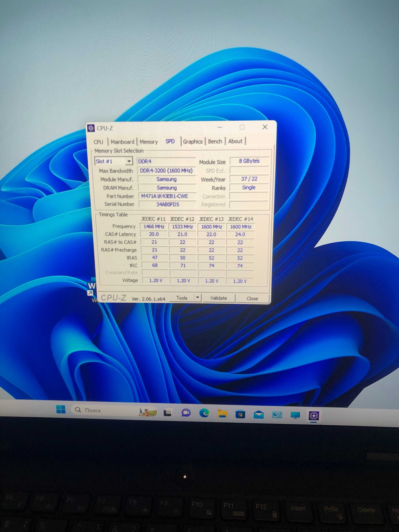399x532 pixels.
Task: Click the Ver. 2.06.1.x64 version text
Action: [x=148, y=299]
